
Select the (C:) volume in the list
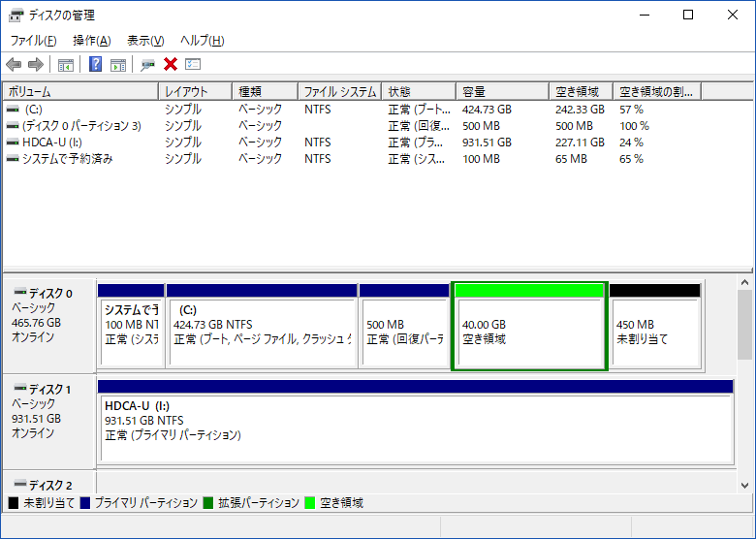click(x=34, y=110)
